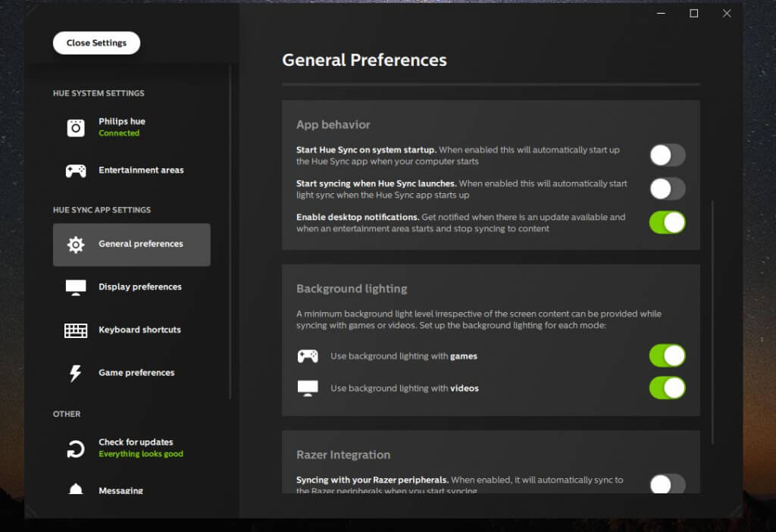
Task: Click the Philips hue bridge icon
Action: [76, 127]
